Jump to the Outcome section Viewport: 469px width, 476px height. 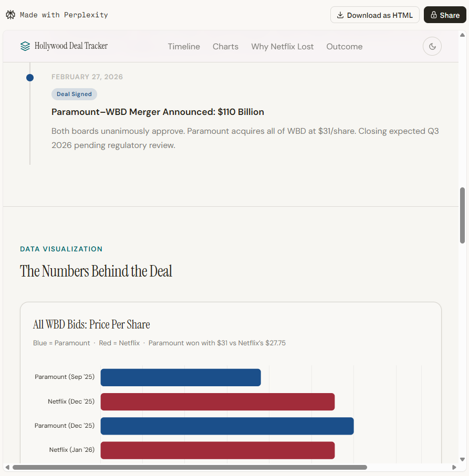pyautogui.click(x=344, y=46)
